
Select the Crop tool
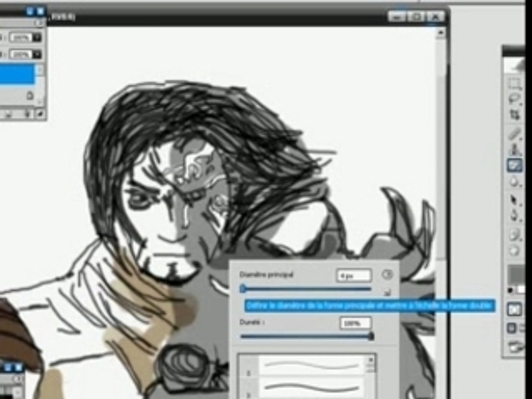(x=515, y=115)
